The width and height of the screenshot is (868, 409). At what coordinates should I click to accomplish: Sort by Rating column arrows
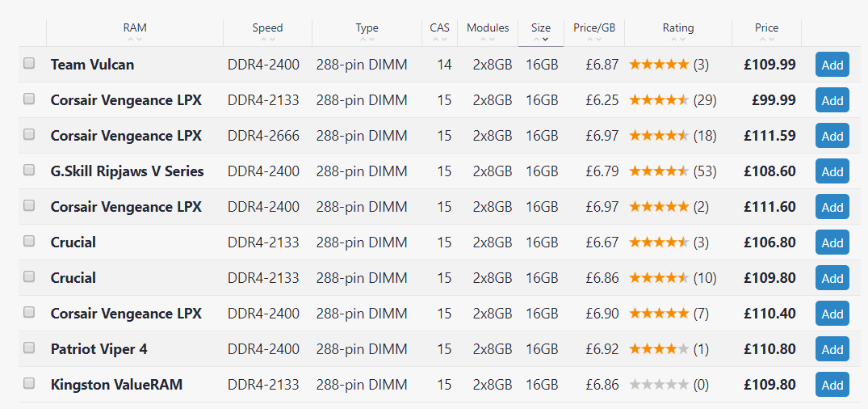(678, 40)
